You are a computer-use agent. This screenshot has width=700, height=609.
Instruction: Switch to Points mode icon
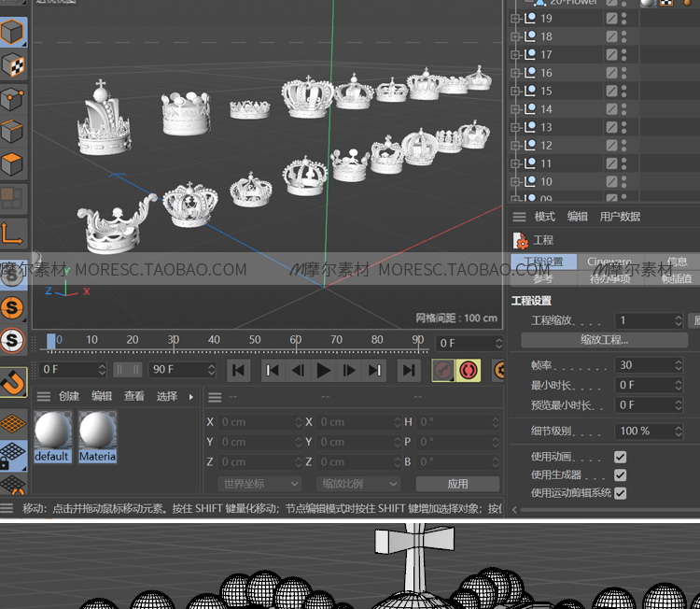pyautogui.click(x=12, y=98)
